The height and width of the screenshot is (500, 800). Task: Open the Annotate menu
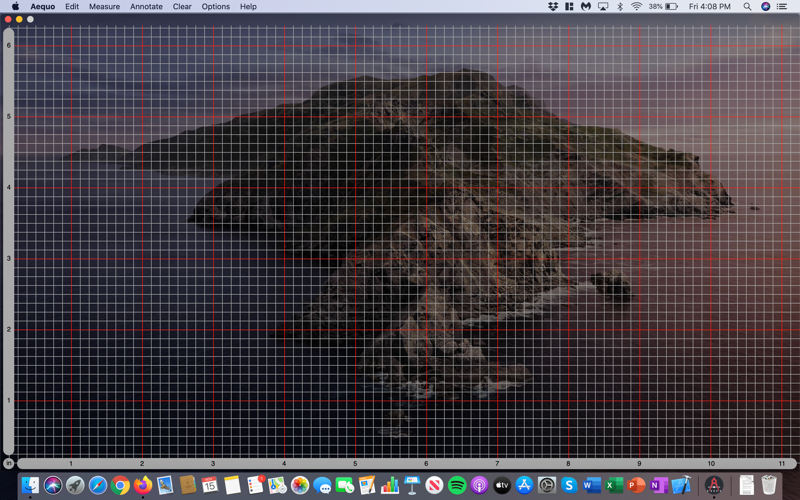(146, 6)
